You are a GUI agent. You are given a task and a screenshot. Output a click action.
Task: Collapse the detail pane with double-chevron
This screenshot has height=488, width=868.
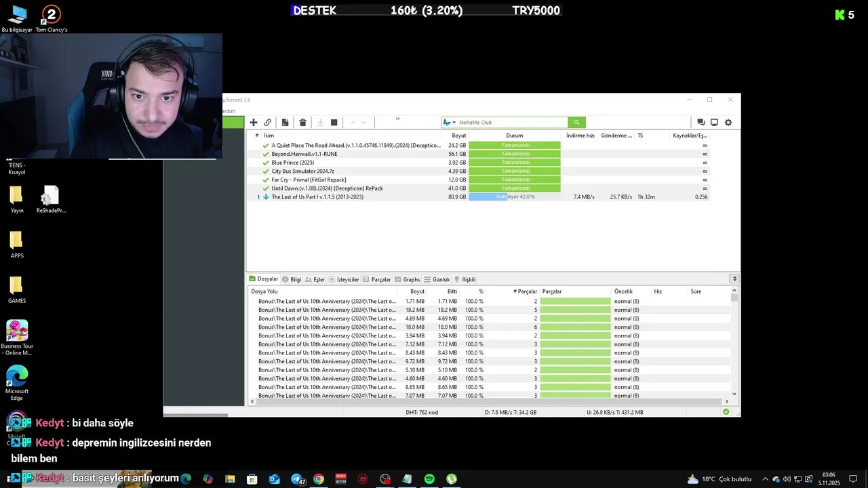coord(734,279)
